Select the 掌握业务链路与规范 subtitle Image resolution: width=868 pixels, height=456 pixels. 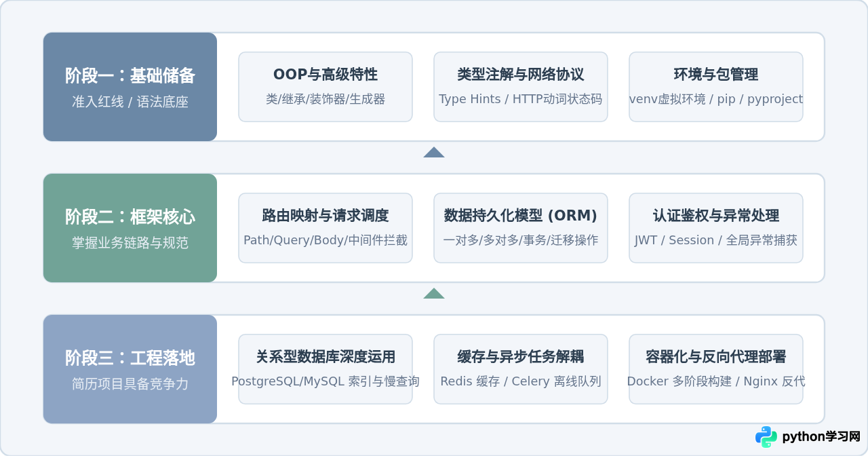(x=130, y=243)
